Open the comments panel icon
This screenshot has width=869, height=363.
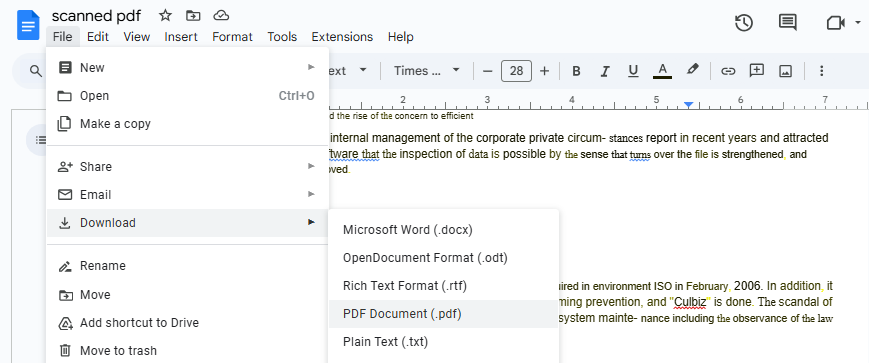pyautogui.click(x=788, y=23)
